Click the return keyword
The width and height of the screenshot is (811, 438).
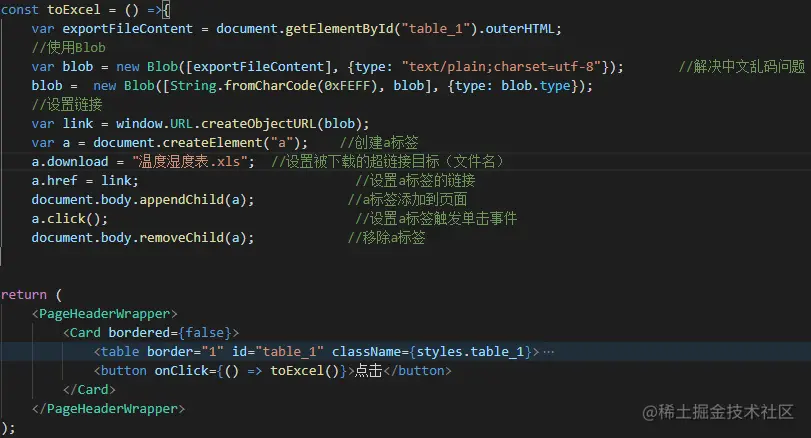pyautogui.click(x=24, y=295)
